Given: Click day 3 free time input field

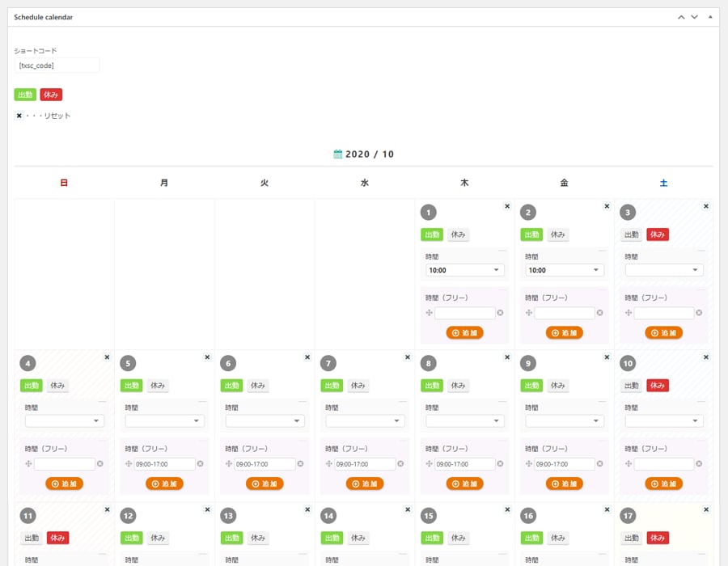Looking at the screenshot, I should point(664,313).
